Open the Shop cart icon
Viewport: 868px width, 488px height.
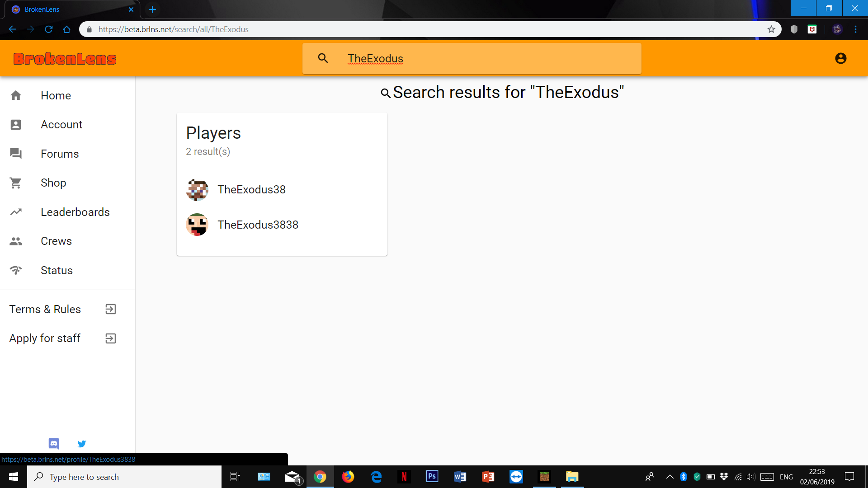tap(16, 183)
